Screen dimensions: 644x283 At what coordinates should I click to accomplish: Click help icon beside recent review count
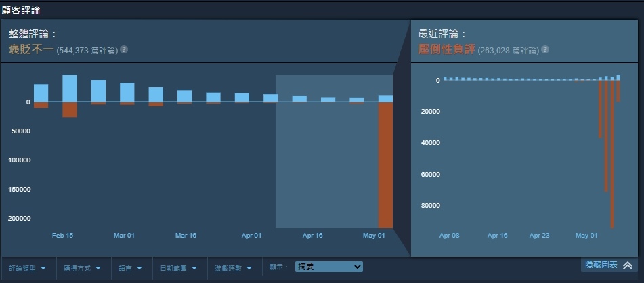pos(545,50)
